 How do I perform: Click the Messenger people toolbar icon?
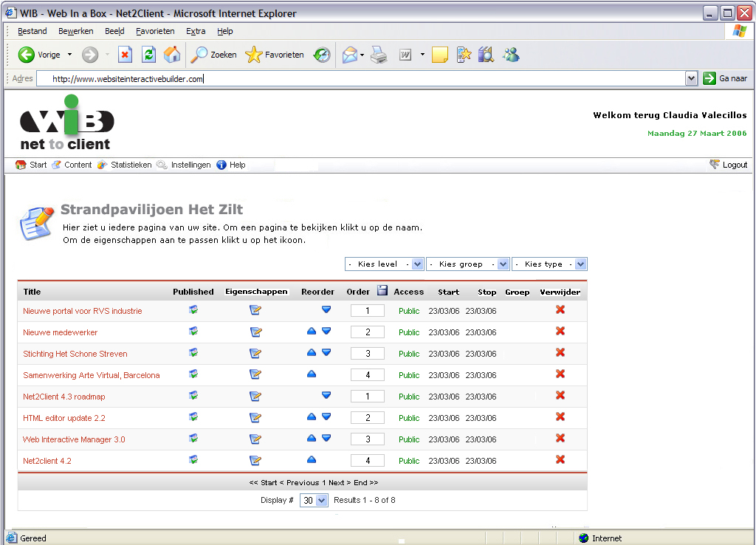coord(511,55)
